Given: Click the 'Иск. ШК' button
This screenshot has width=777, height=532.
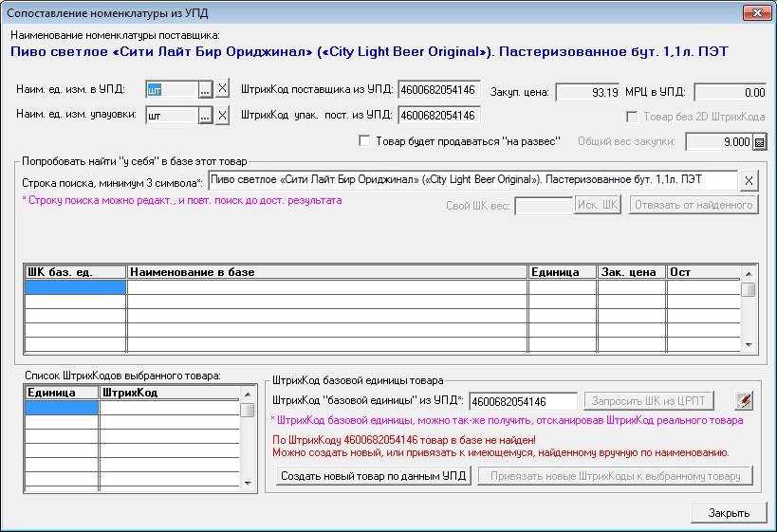Looking at the screenshot, I should click(x=598, y=205).
